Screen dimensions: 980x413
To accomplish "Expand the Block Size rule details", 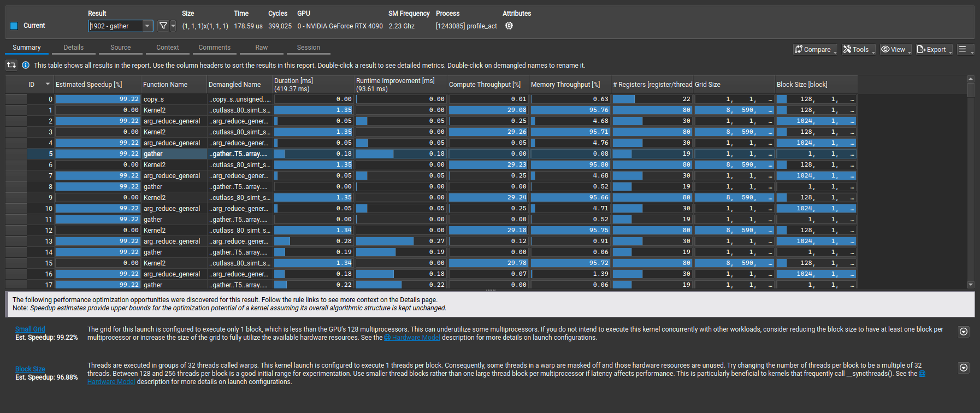I will 964,368.
